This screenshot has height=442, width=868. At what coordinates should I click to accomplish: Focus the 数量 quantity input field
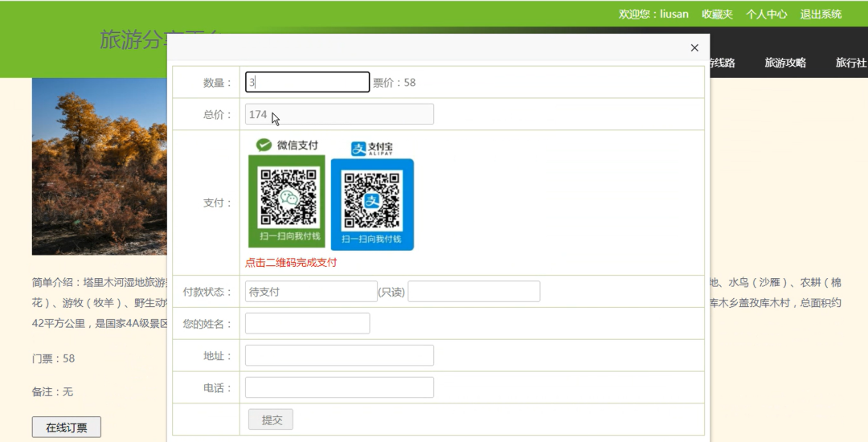(x=307, y=83)
